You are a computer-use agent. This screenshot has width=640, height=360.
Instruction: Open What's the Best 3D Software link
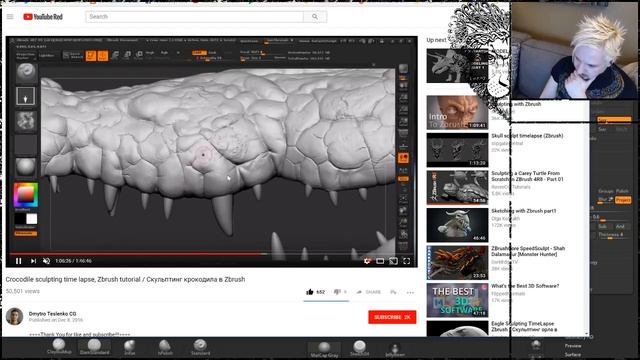click(525, 286)
